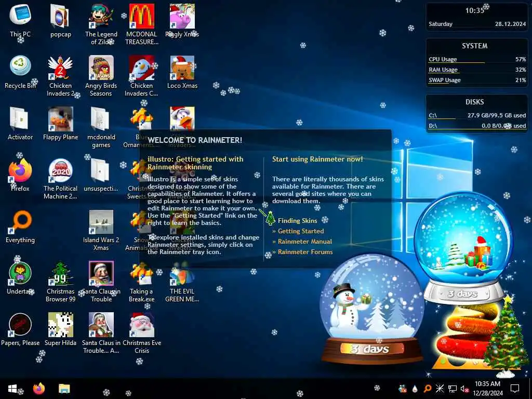Open the This PC desktop icon
The height and width of the screenshot is (399, 532).
[x=20, y=20]
